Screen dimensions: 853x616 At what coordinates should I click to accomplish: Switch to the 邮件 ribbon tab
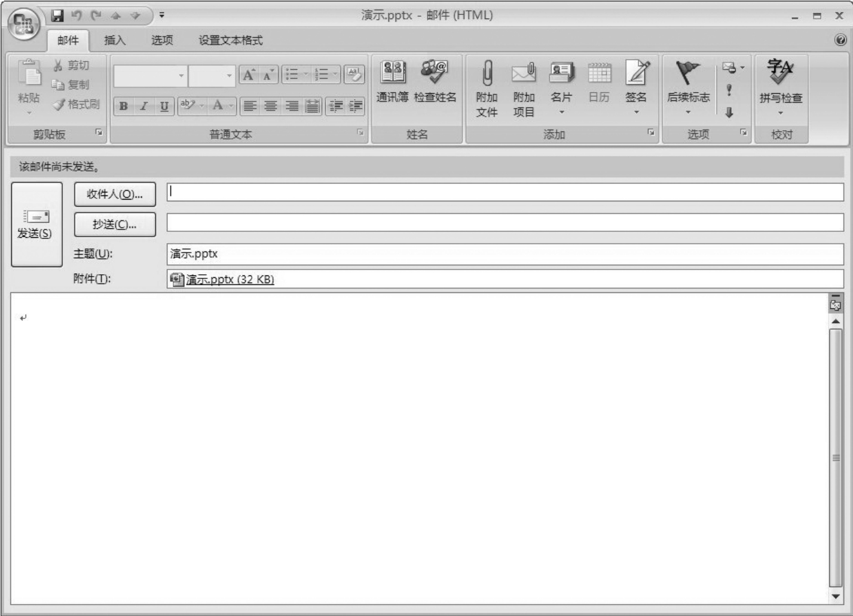click(68, 41)
